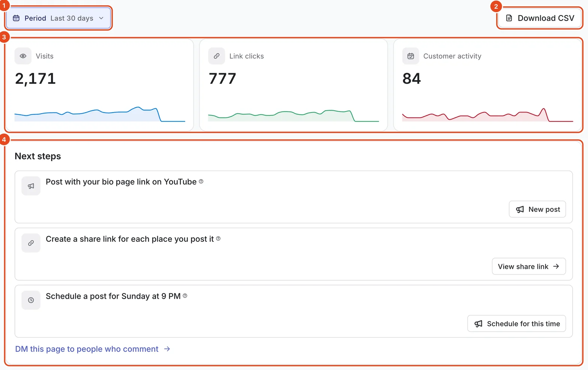Click megaphone icon on Schedule for this time
Viewport: 588px width, 370px height.
click(x=478, y=324)
